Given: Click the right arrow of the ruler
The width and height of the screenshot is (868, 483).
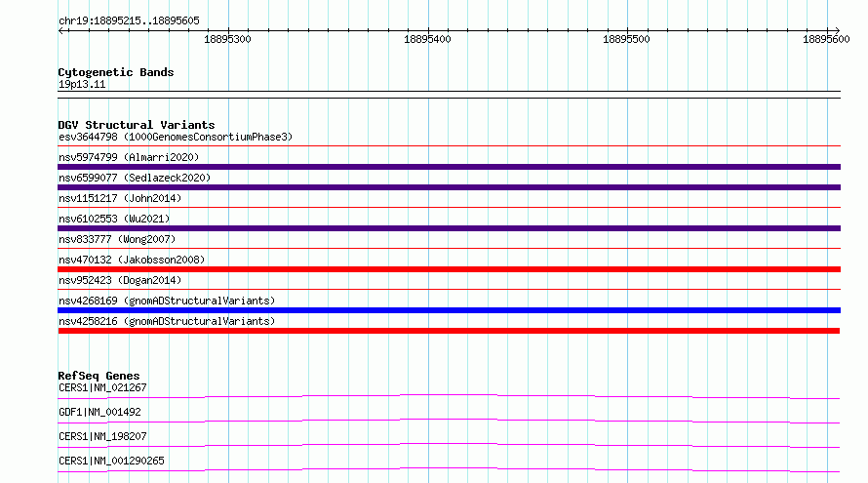Looking at the screenshot, I should pos(837,31).
